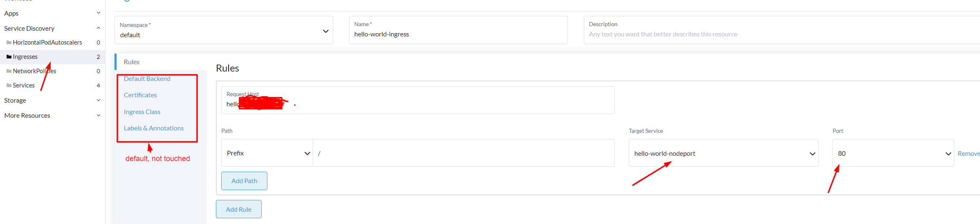980x224 pixels.
Task: Expand the Apps sidebar section
Action: pos(98,13)
